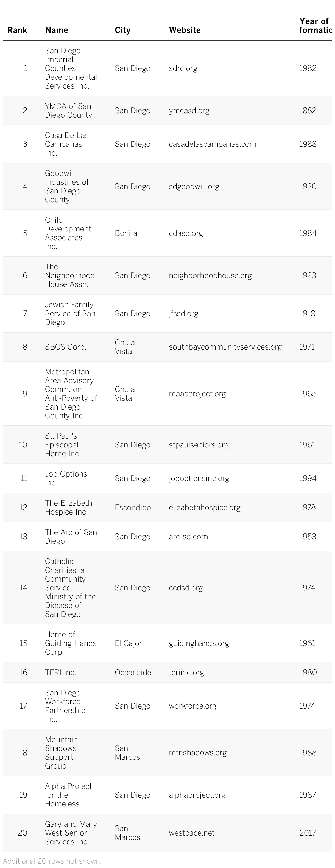335x868 pixels.
Task: Sort by the Rank column header
Action: pos(17,30)
